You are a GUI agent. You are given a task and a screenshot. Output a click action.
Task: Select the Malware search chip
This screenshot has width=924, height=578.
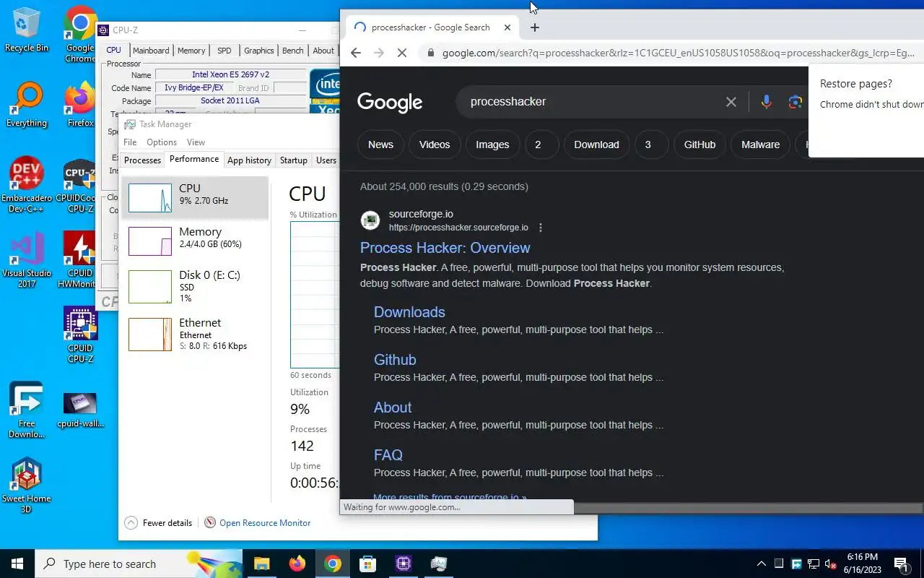(x=760, y=144)
